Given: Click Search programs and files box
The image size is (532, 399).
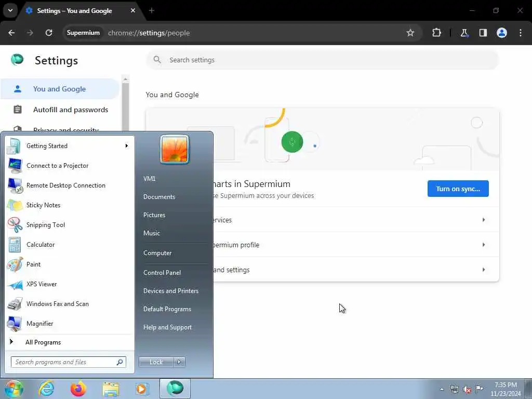Looking at the screenshot, I should [69, 362].
